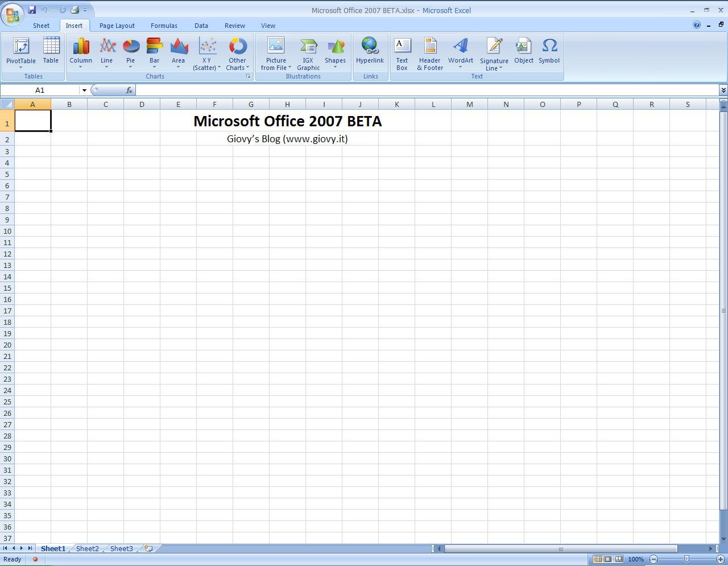Image resolution: width=728 pixels, height=566 pixels.
Task: Insert a PivotTable
Action: (x=21, y=53)
